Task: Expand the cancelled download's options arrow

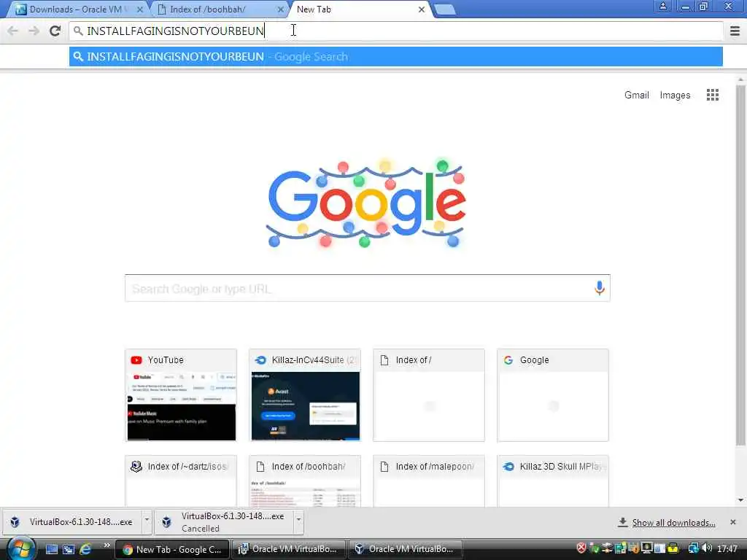Action: tap(298, 522)
